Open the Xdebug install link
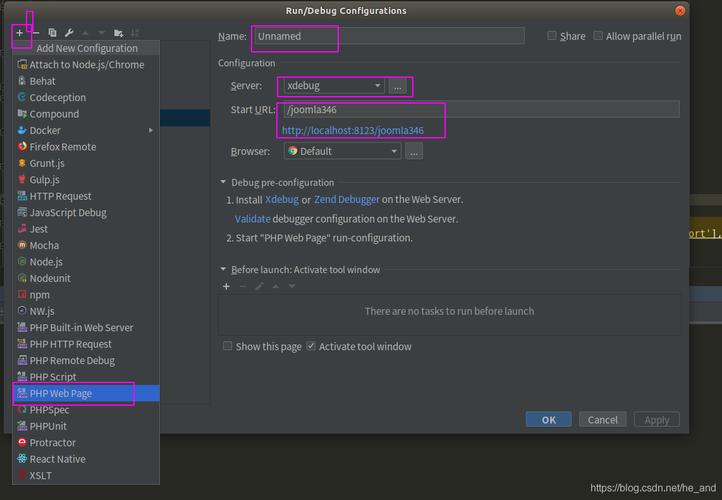The image size is (722, 500). 282,200
